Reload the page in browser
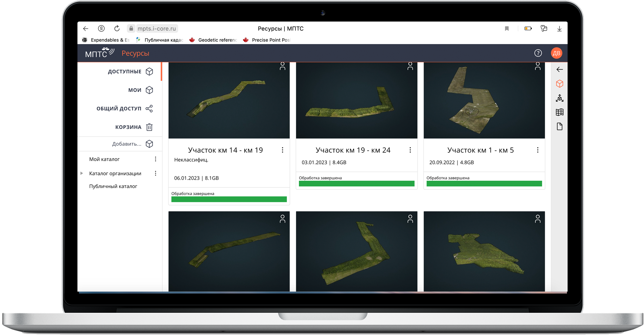 [117, 29]
